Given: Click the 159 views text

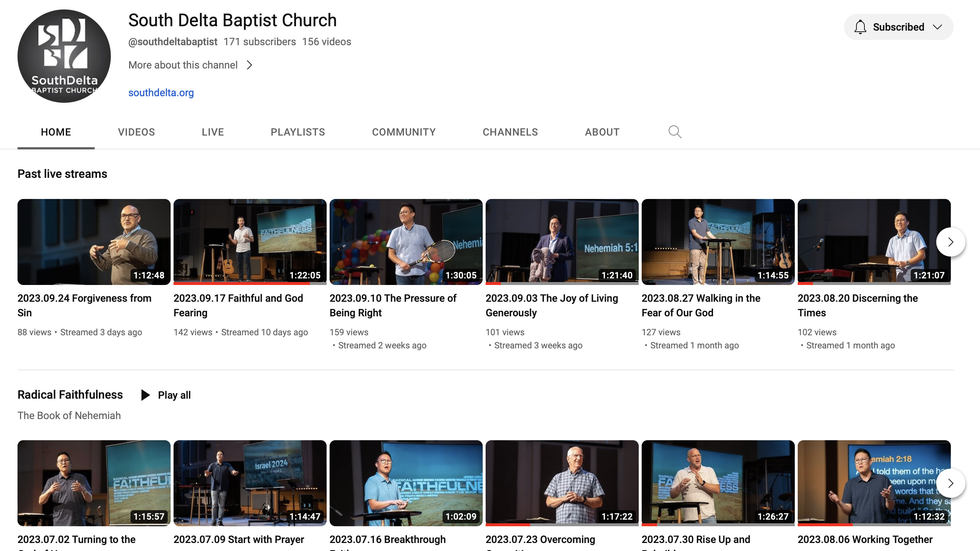Looking at the screenshot, I should pyautogui.click(x=349, y=332).
